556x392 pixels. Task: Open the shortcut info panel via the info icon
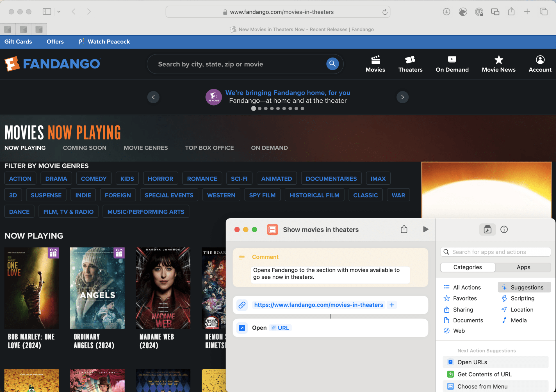coord(504,229)
